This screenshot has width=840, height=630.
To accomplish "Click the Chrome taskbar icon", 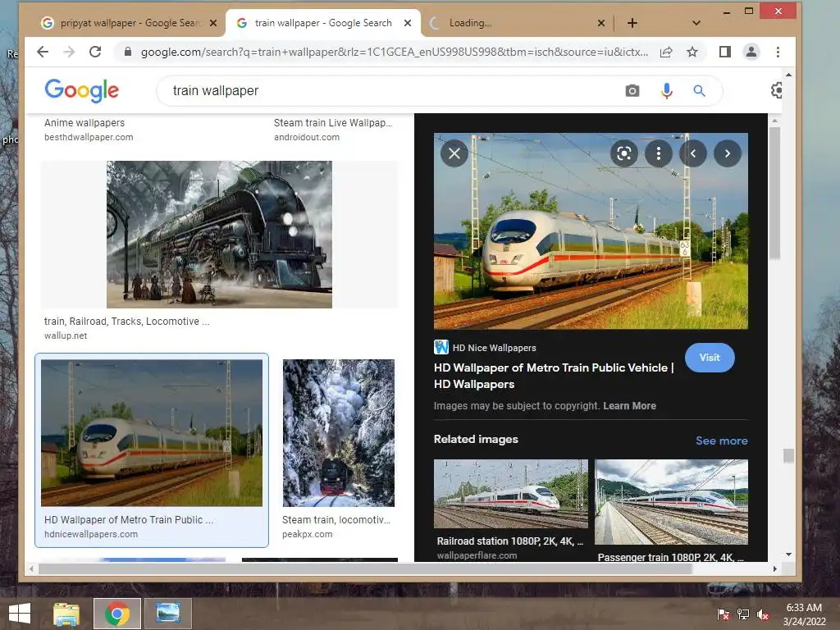I will [x=117, y=614].
